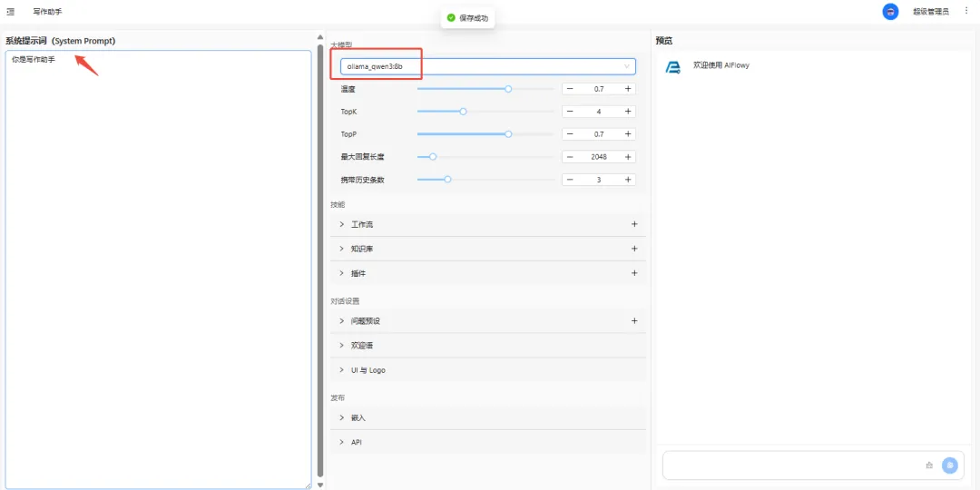The image size is (980, 490).
Task: Click the blue user avatar icon
Action: (890, 12)
